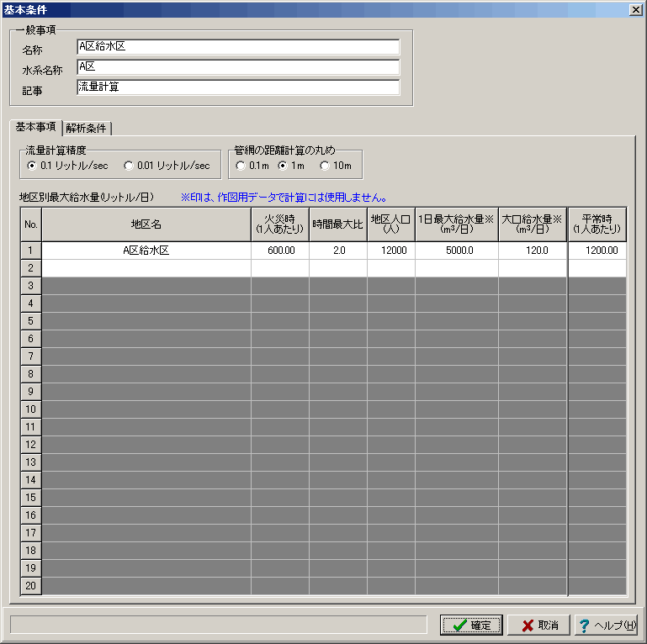The image size is (647, 644).
Task: Click the No. column header
Action: pos(31,224)
